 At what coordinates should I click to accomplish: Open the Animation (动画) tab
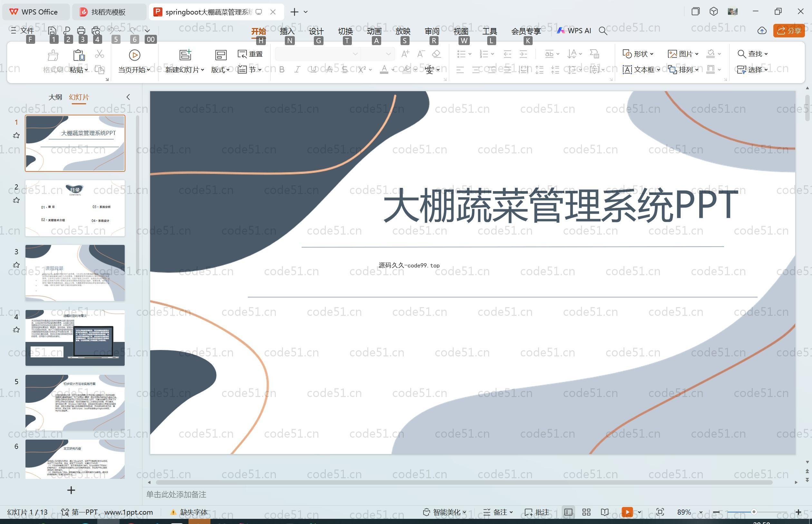(x=374, y=31)
